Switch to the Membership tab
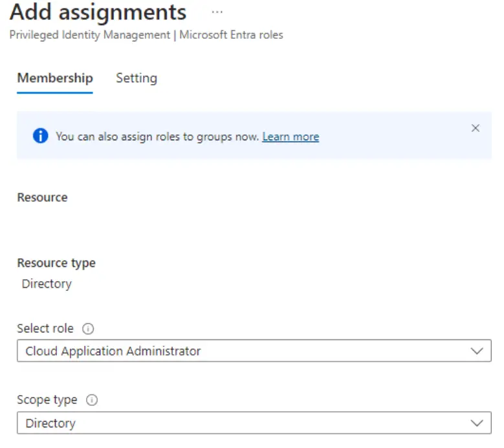The width and height of the screenshot is (504, 448). tap(55, 78)
